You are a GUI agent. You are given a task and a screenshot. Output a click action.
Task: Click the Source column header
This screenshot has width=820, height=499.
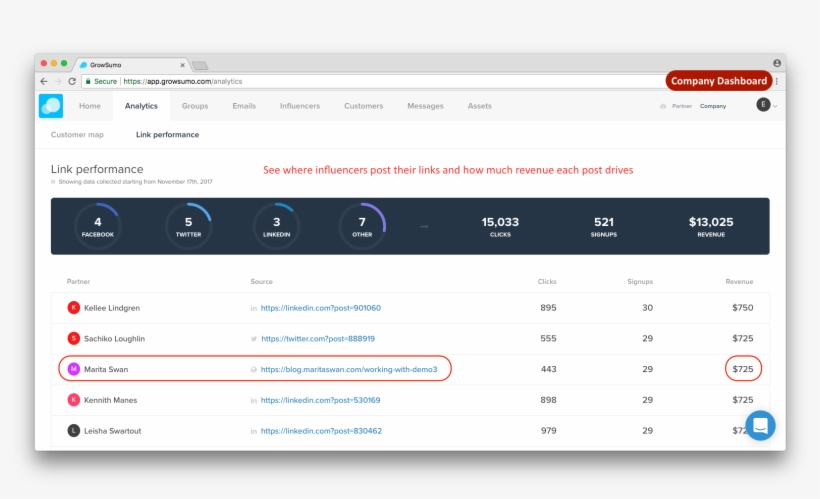(261, 281)
